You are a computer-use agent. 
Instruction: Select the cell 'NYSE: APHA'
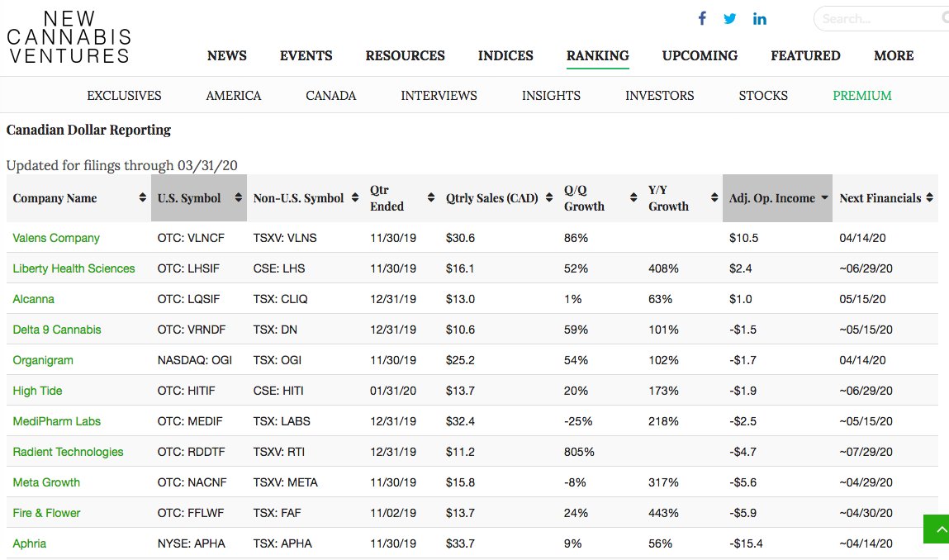pyautogui.click(x=192, y=543)
